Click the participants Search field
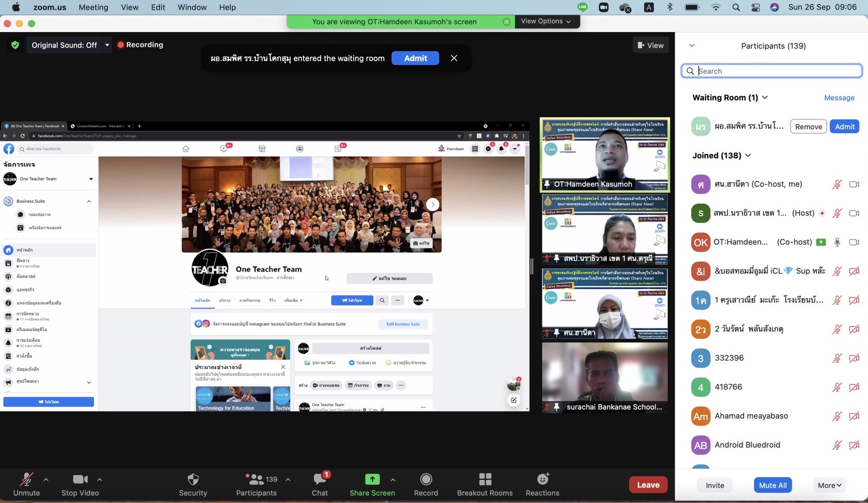868x503 pixels. [771, 71]
